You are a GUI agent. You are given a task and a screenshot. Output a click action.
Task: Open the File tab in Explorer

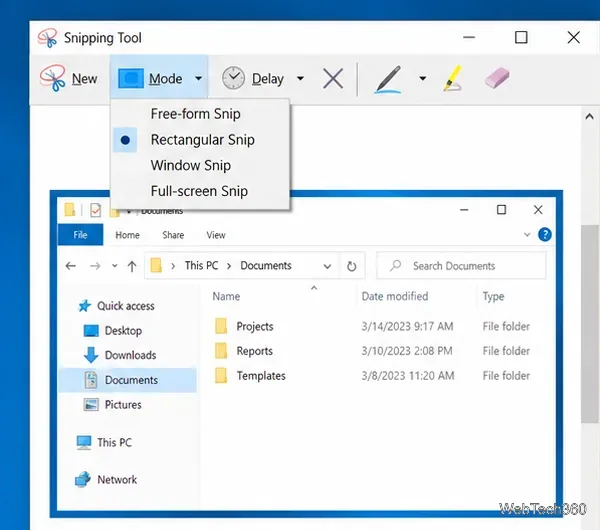coord(80,235)
